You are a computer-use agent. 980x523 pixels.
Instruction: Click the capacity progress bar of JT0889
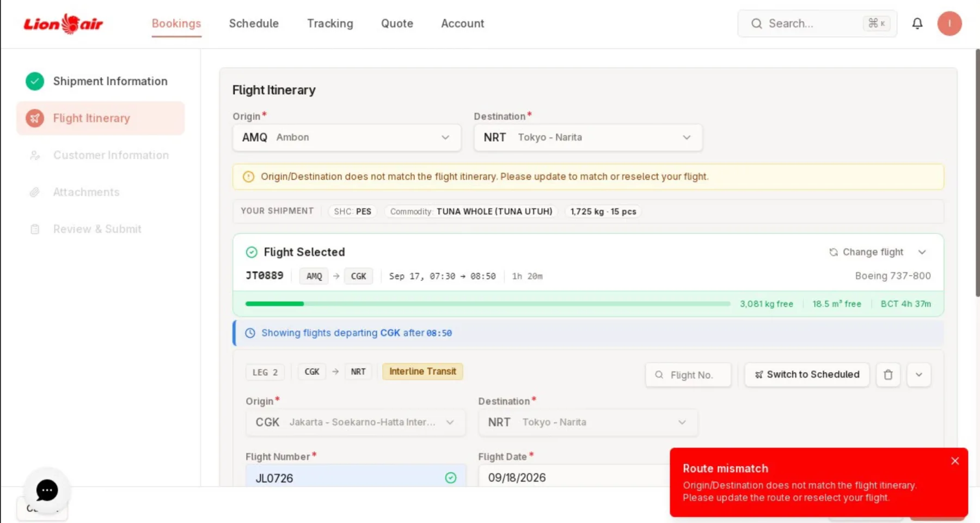point(488,304)
